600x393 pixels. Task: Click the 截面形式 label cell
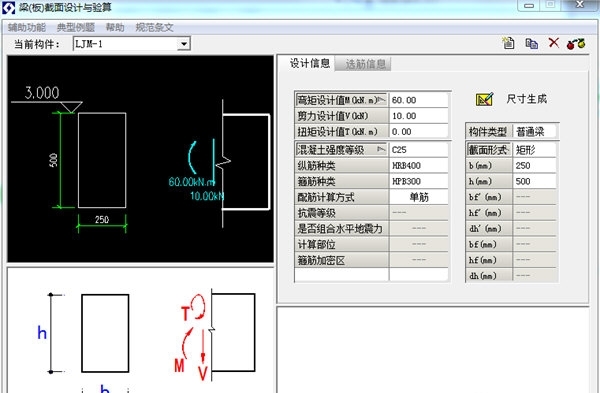tap(489, 150)
